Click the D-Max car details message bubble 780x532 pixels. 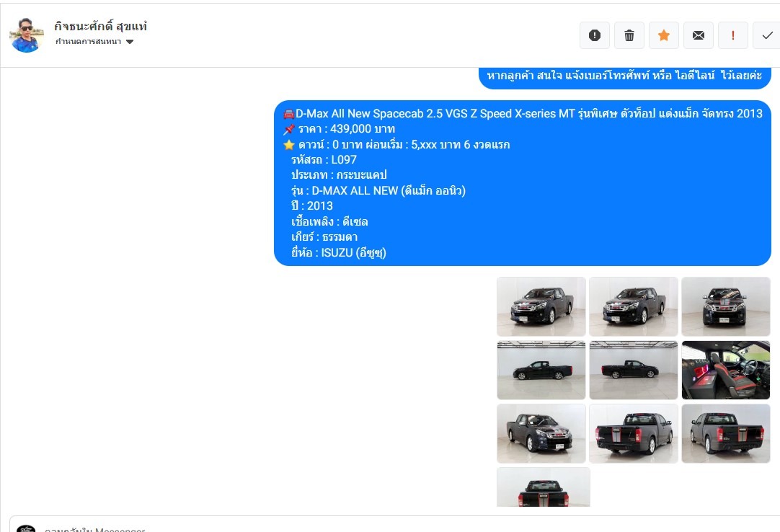pyautogui.click(x=523, y=183)
